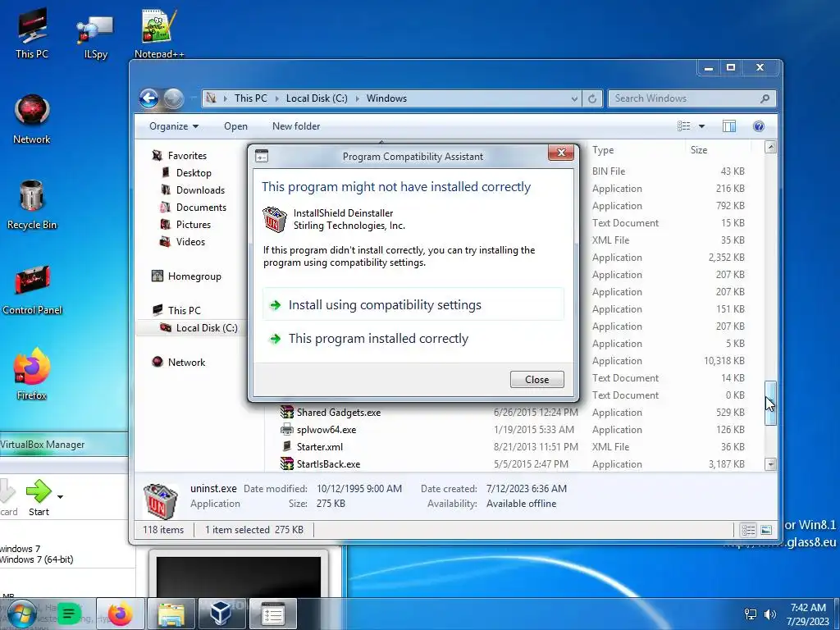The width and height of the screenshot is (840, 630).
Task: Select Local Disk (C:) in the navigation tree
Action: tap(199, 328)
